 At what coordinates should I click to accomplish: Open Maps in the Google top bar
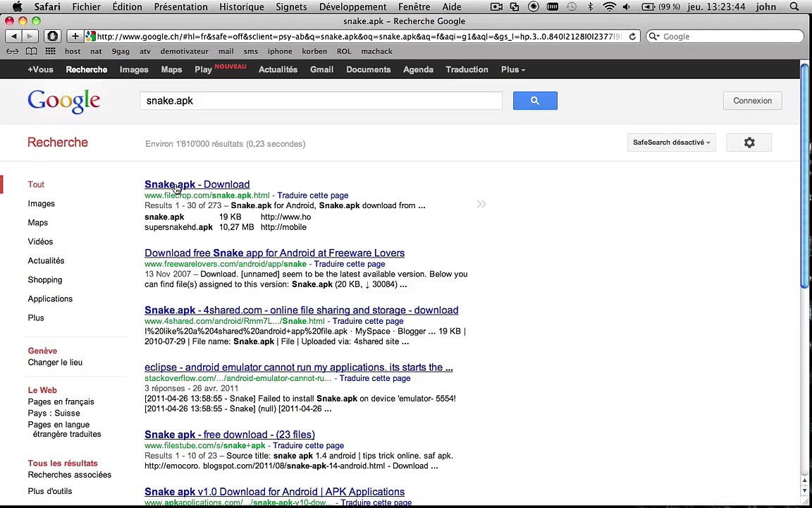171,69
